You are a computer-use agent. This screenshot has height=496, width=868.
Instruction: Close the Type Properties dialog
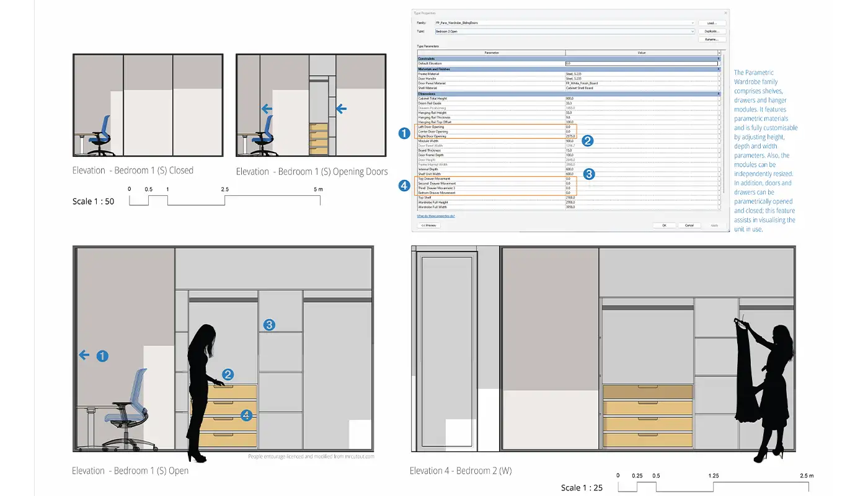[725, 12]
